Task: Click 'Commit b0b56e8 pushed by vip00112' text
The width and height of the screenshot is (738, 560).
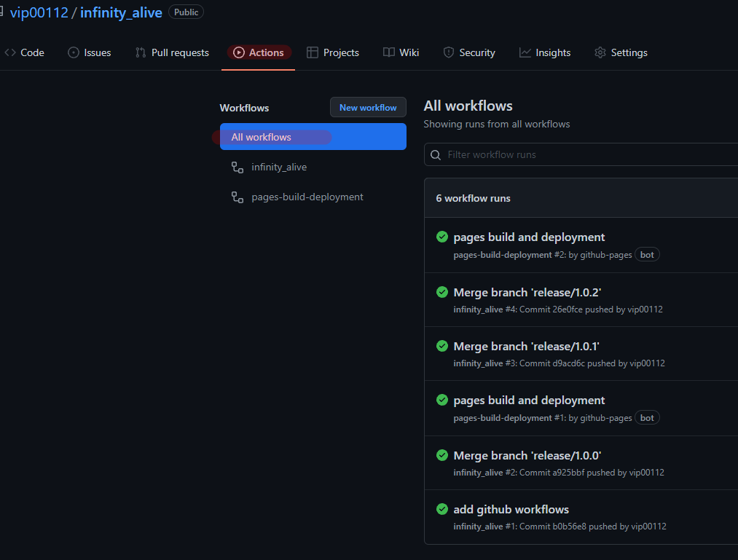Action: coord(592,527)
